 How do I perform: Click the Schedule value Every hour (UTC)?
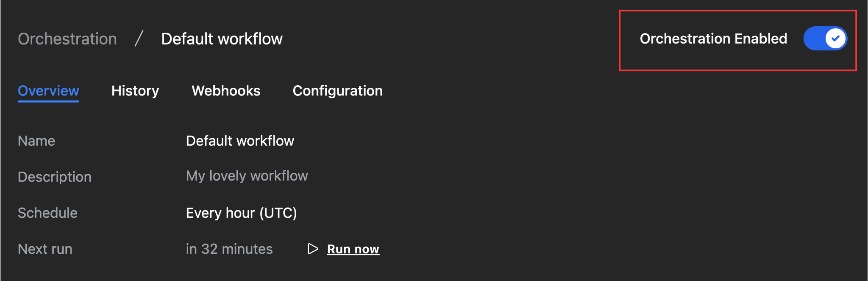(242, 213)
